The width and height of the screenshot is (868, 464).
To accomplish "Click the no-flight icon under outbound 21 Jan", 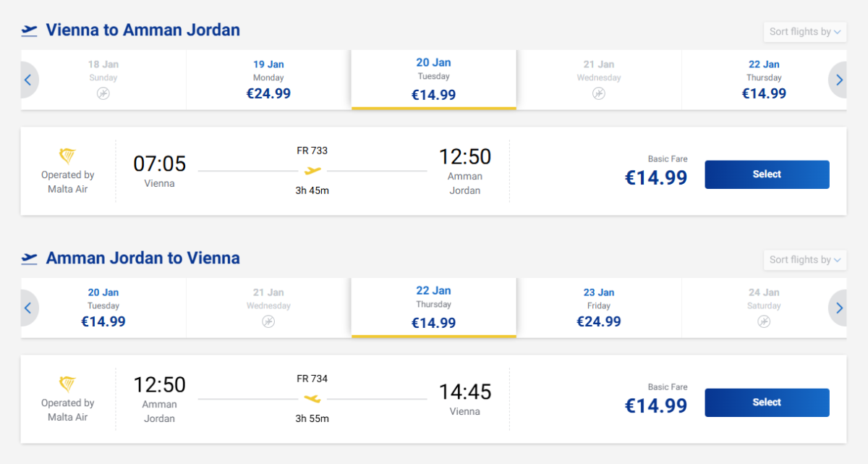I will (598, 93).
